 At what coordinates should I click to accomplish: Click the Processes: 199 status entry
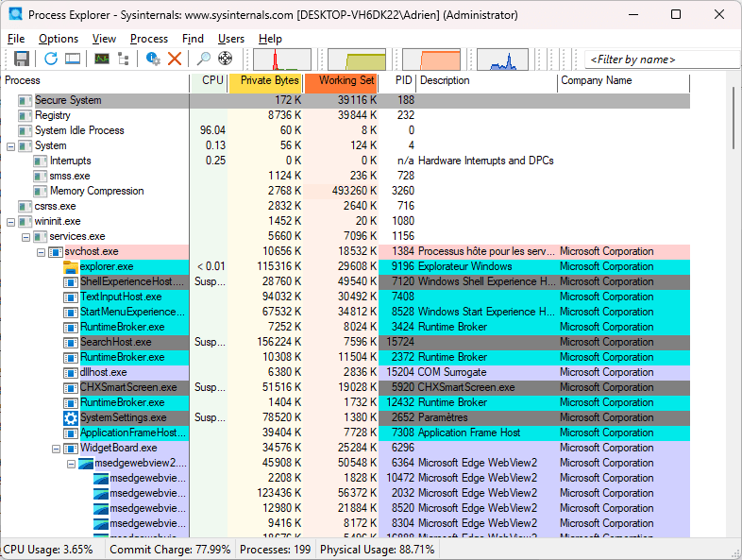click(275, 550)
